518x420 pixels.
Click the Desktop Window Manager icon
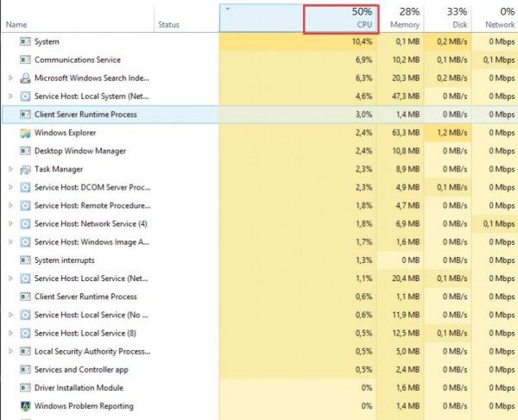click(x=25, y=151)
